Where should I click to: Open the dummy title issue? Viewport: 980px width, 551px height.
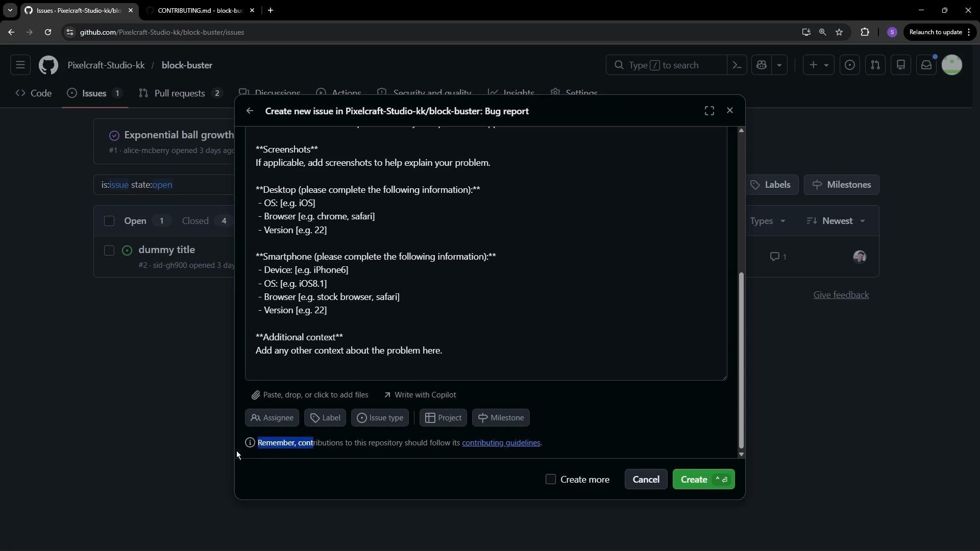(x=166, y=249)
